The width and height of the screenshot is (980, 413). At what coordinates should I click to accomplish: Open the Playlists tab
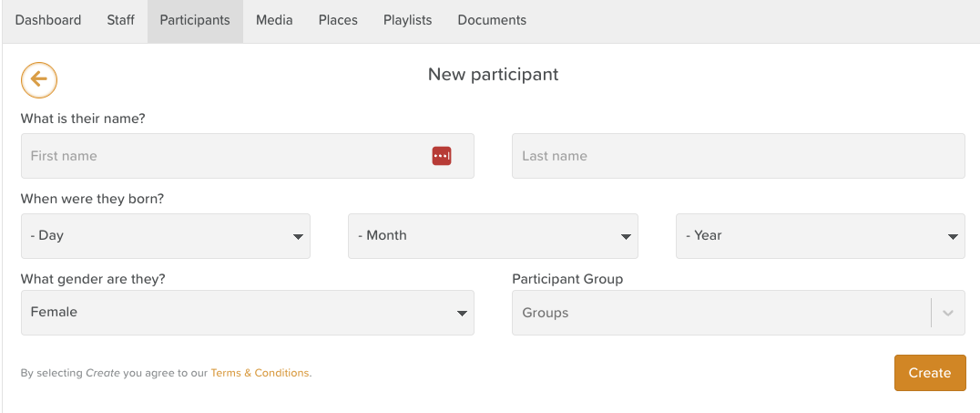tap(407, 20)
